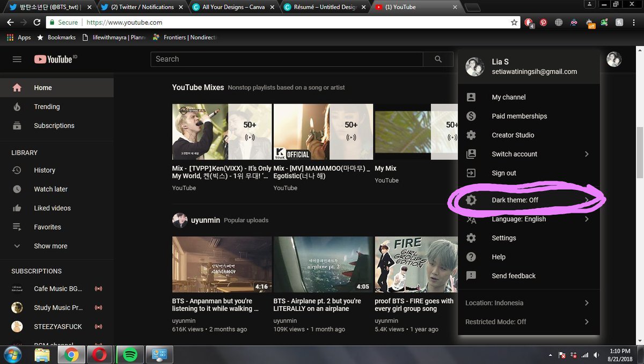This screenshot has height=364, width=644.
Task: Open the uyunmin channel link
Action: (206, 220)
